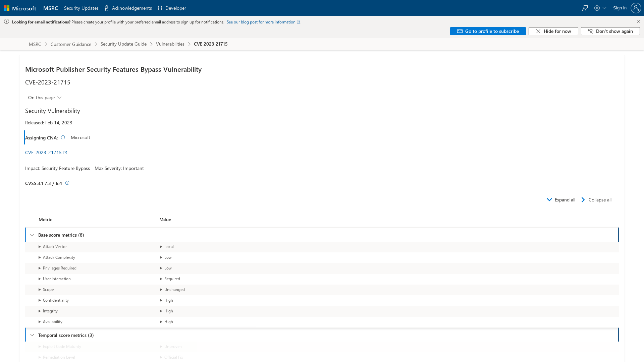
Task: Click CVE 2023 21715 breadcrumb text
Action: [x=211, y=44]
